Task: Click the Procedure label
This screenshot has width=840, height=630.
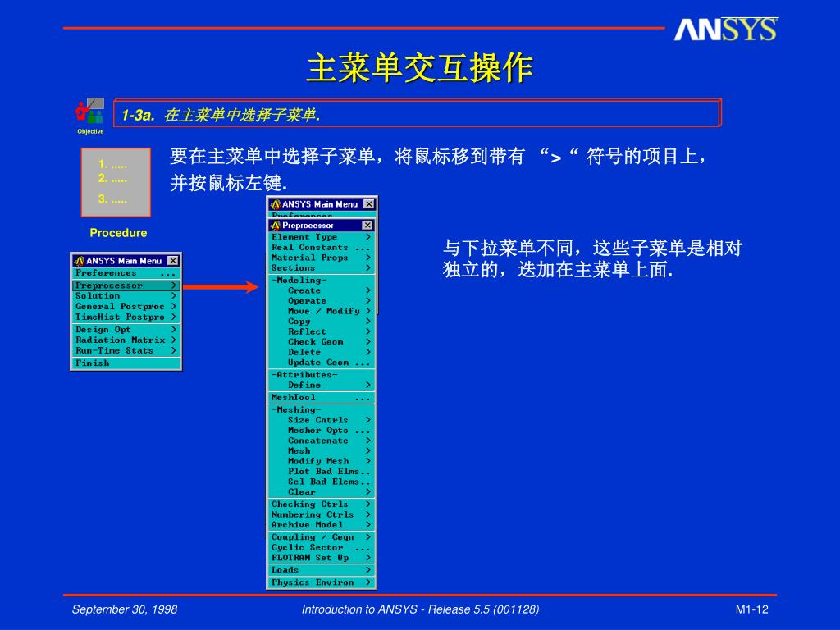Action: click(x=118, y=233)
